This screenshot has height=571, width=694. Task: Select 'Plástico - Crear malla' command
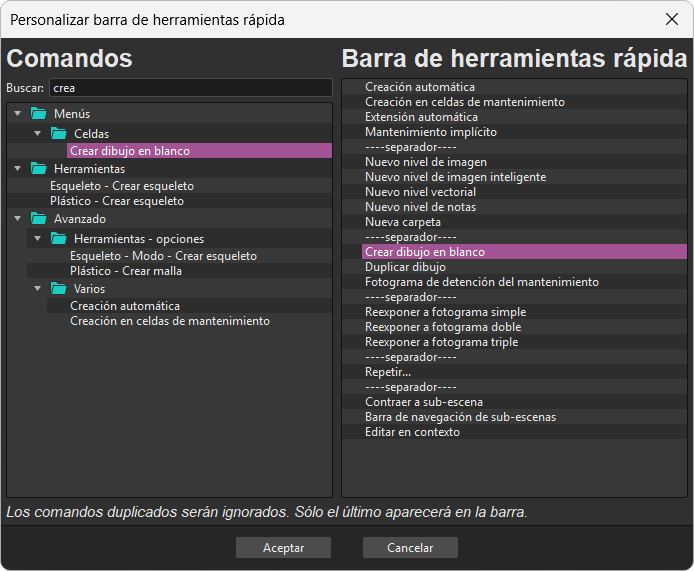[126, 271]
